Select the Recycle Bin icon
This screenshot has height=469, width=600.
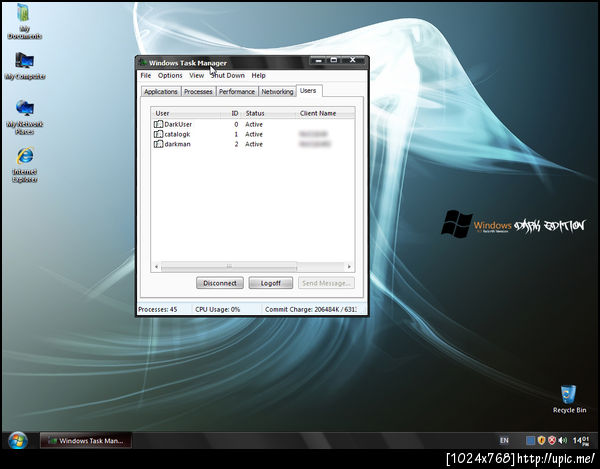569,399
